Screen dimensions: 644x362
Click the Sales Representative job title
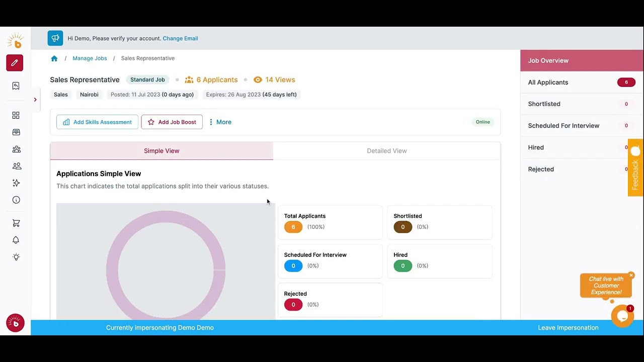85,80
